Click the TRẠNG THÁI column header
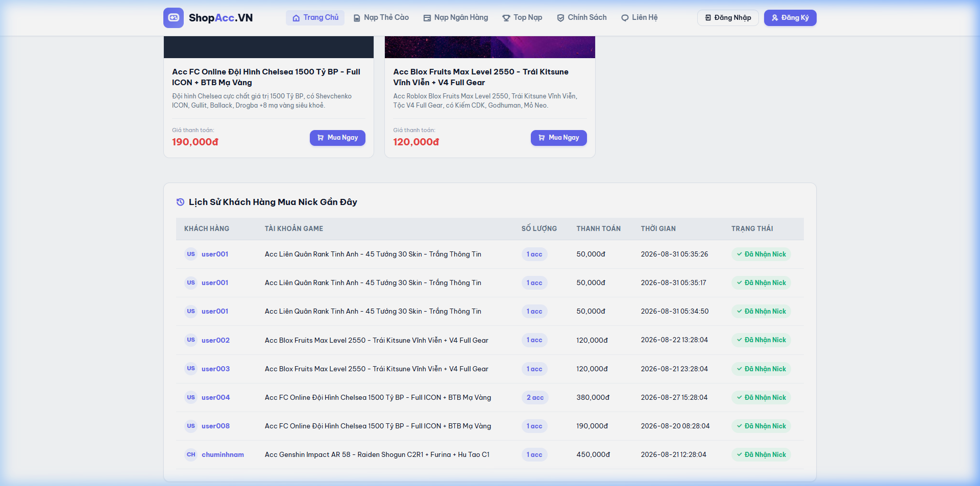 tap(752, 228)
